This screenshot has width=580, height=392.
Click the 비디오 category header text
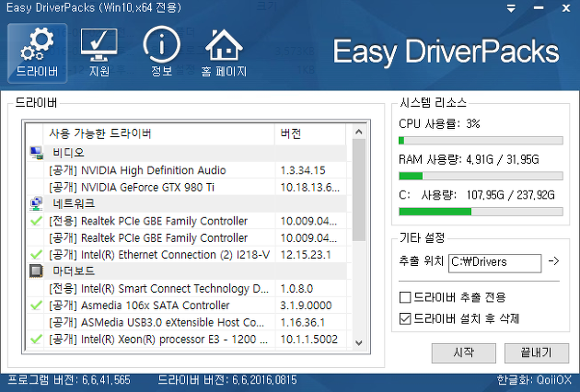click(68, 153)
